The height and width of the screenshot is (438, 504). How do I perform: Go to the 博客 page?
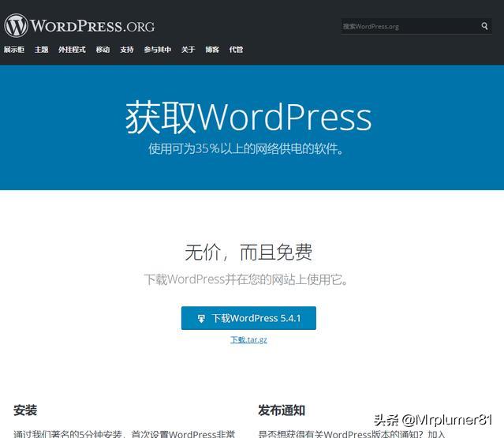coord(212,50)
